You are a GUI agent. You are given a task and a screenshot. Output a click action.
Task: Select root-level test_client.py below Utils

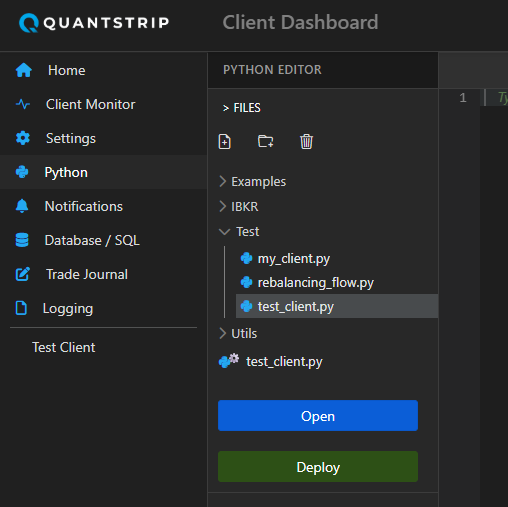point(284,362)
